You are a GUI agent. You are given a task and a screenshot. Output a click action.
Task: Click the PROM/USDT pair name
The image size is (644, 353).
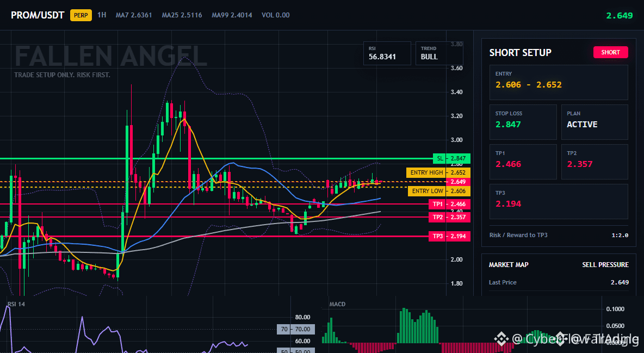click(x=38, y=15)
